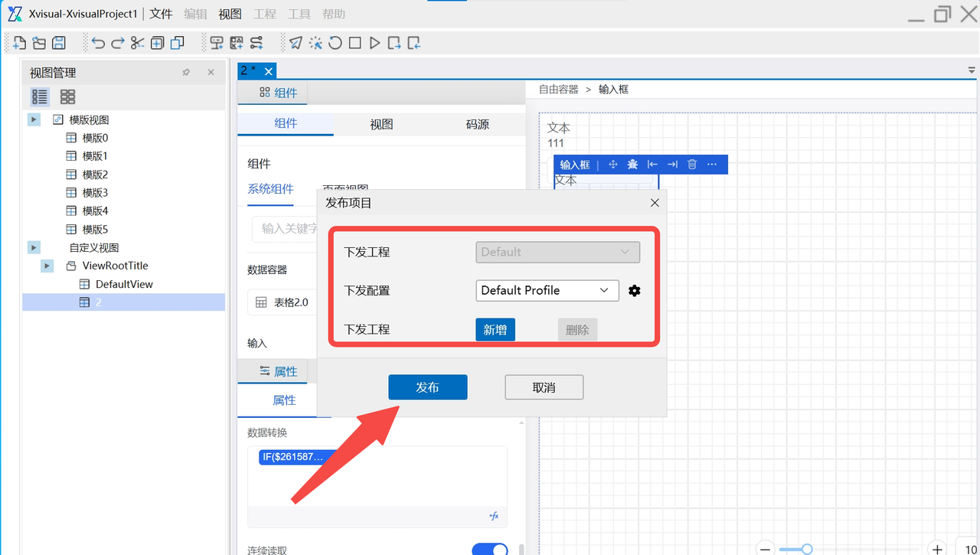The height and width of the screenshot is (555, 980).
Task: Click the cut scissors icon
Action: (138, 43)
